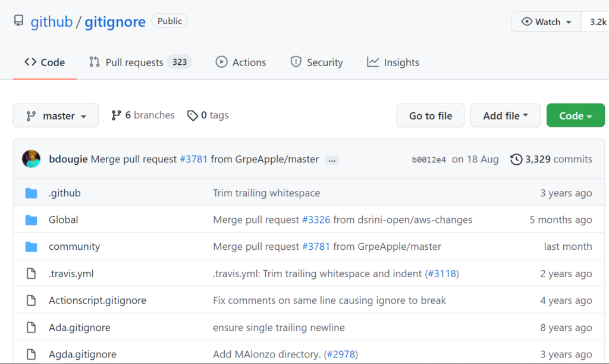Click the Public visibility badge
Screen dimensions: 609x364
169,21
